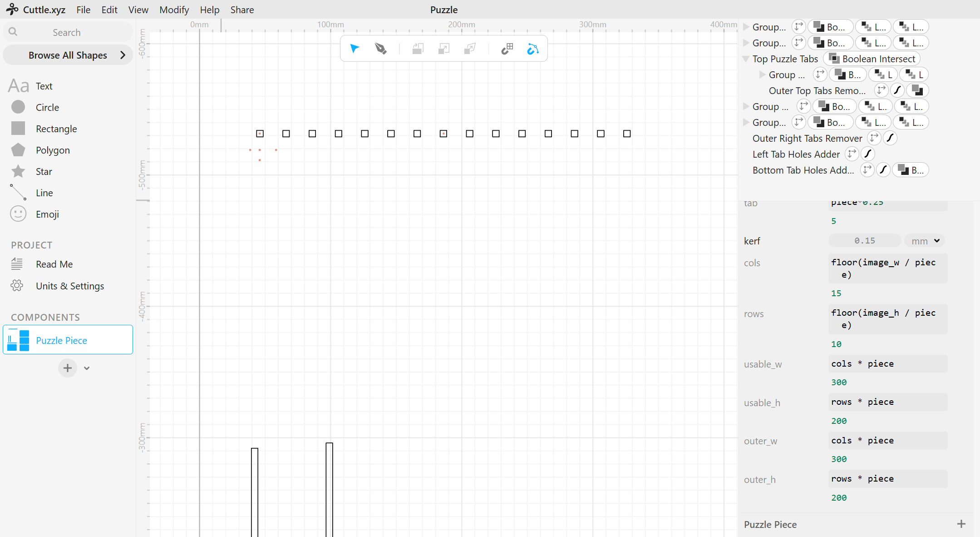The image size is (980, 537).
Task: Click transform icon on Outer Top Tabs Remover
Action: 881,90
